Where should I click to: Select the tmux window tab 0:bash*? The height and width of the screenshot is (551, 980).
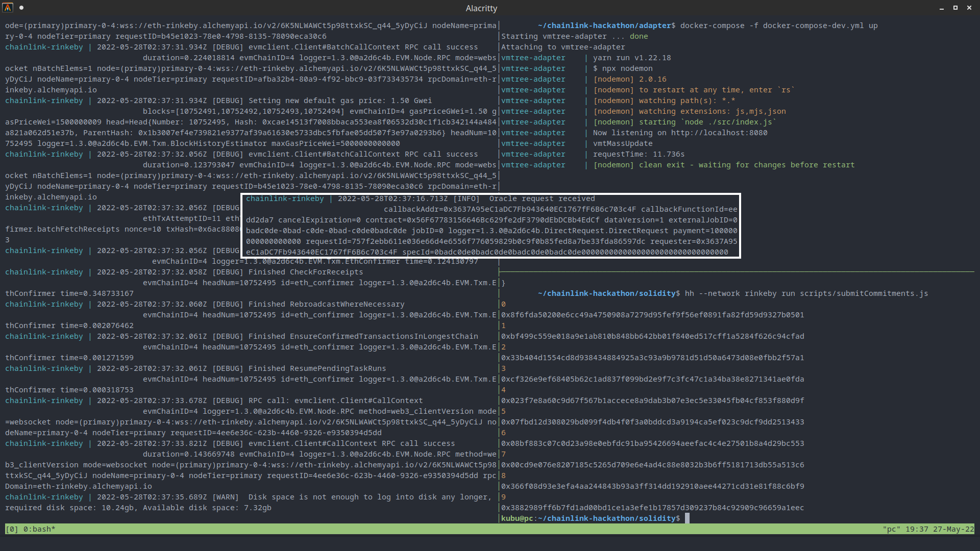click(x=39, y=529)
